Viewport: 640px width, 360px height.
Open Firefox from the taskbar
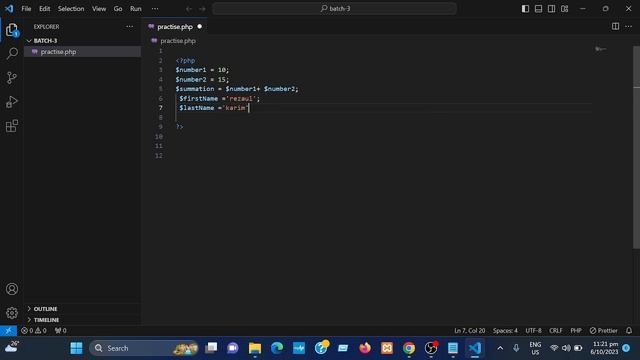pos(365,348)
